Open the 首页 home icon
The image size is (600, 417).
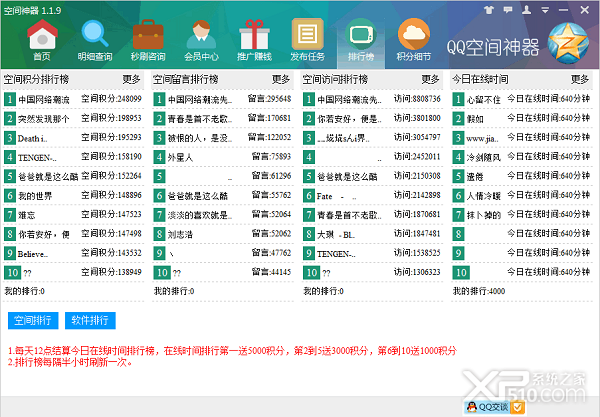pyautogui.click(x=42, y=35)
